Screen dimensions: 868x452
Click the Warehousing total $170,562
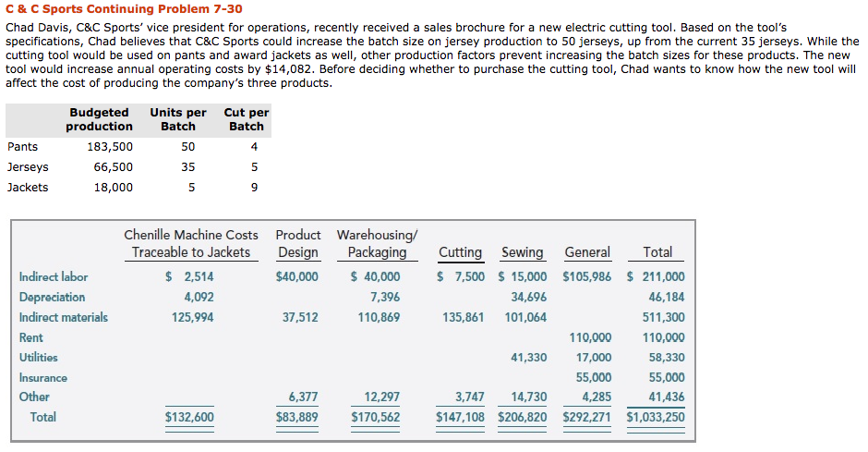(x=375, y=417)
